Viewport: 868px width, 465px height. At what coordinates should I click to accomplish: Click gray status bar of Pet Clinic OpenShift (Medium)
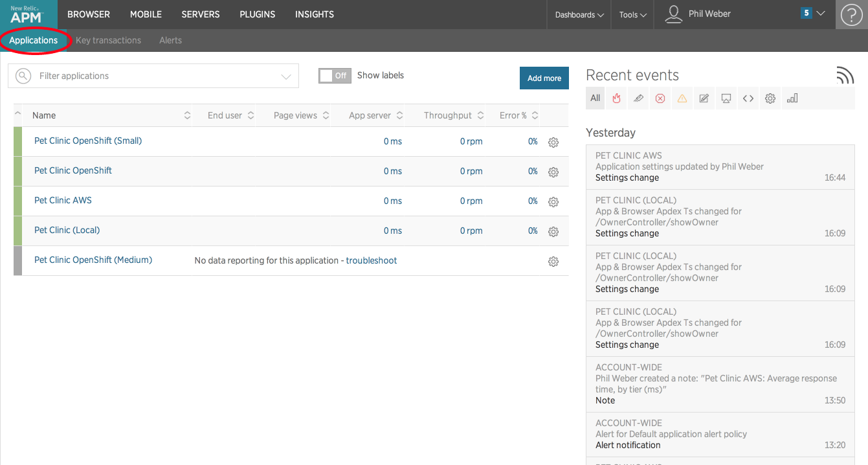point(17,261)
